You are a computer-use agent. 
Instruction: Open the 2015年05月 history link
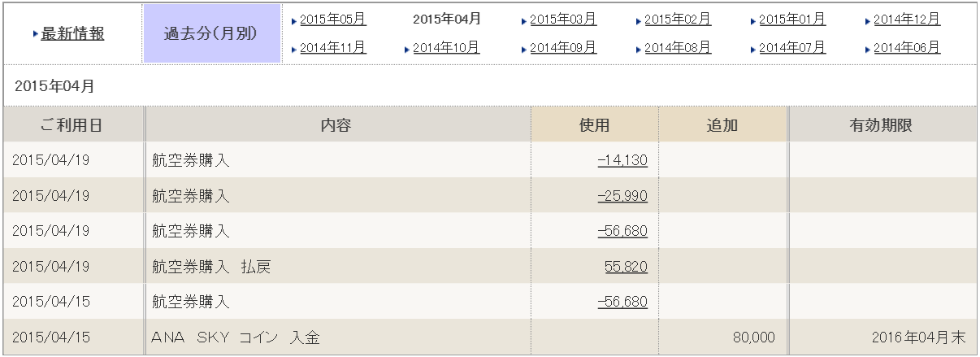point(333,19)
